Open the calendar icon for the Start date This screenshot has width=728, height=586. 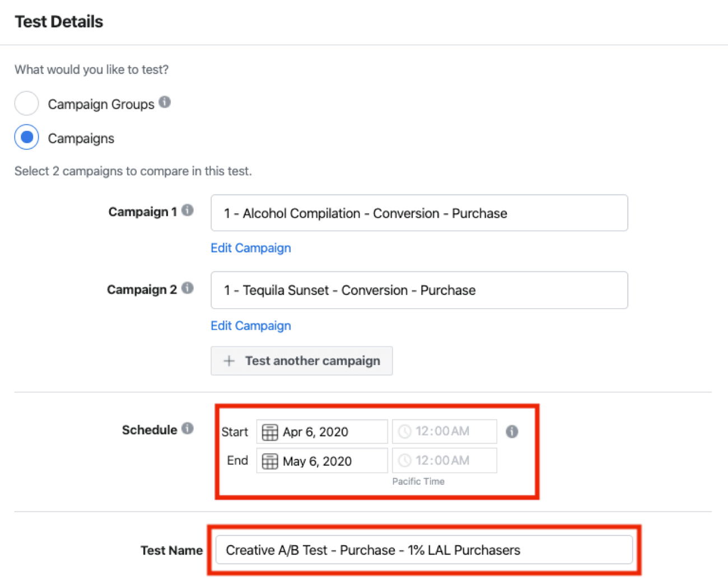point(269,432)
